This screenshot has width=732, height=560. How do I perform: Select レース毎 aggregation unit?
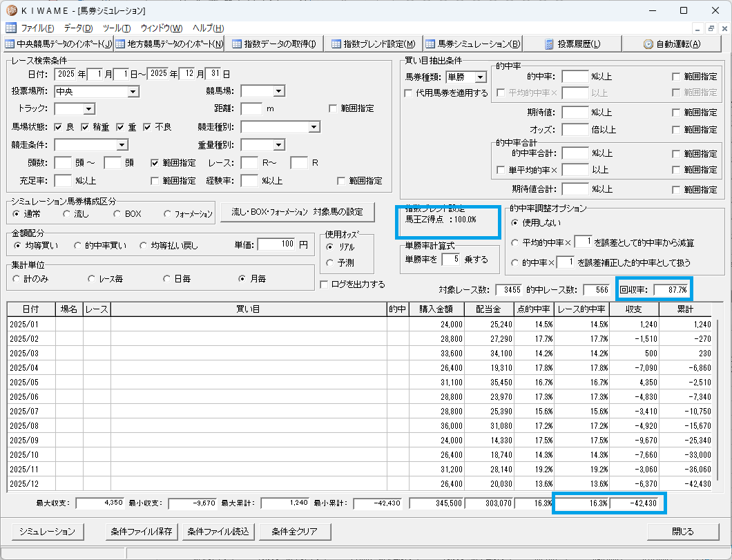click(x=91, y=278)
